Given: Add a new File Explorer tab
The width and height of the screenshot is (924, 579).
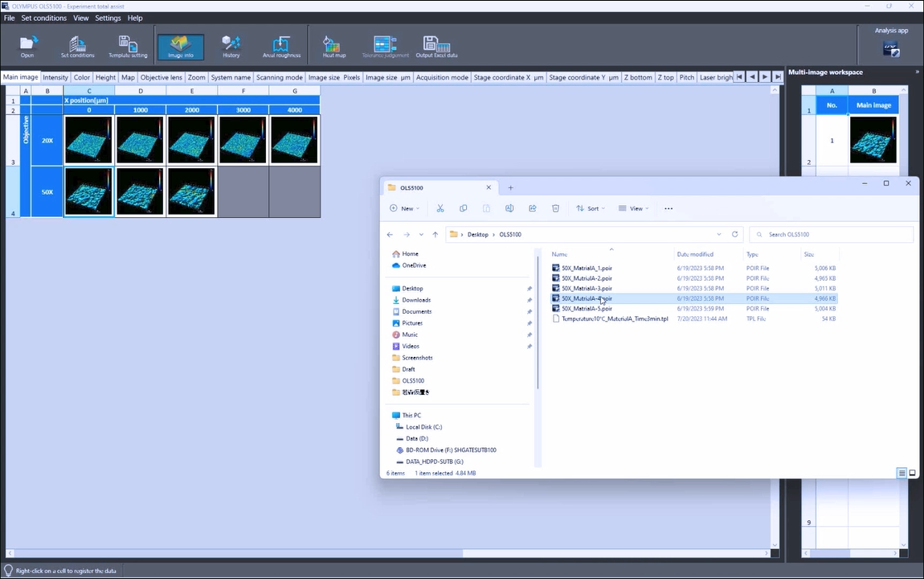Looking at the screenshot, I should point(510,187).
